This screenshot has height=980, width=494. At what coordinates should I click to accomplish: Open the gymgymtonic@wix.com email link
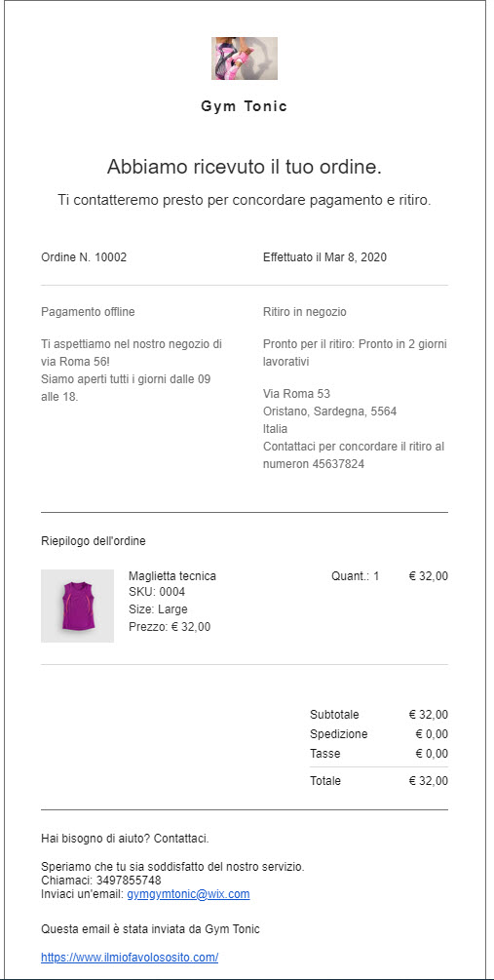[189, 894]
